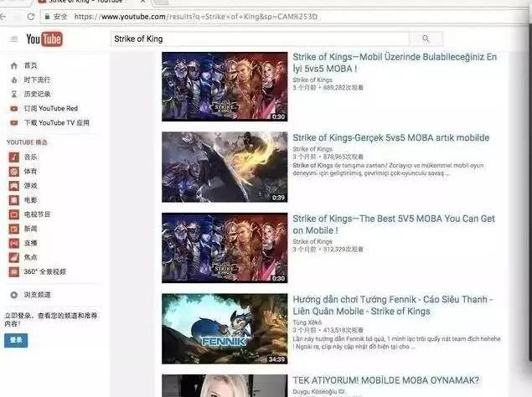Open 'Strike of Kings-Gerçek 5vs5 MOBA artık mobilde'
The width and height of the screenshot is (532, 397).
[391, 137]
